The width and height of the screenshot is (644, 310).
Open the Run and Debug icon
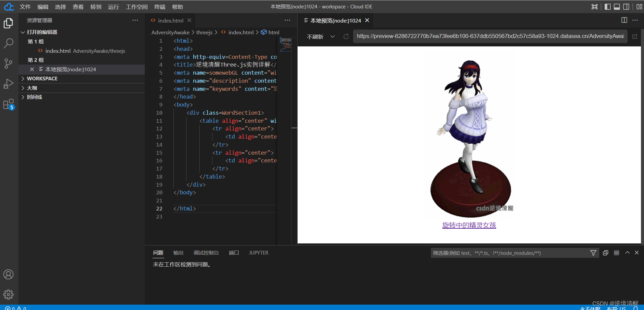click(x=8, y=84)
